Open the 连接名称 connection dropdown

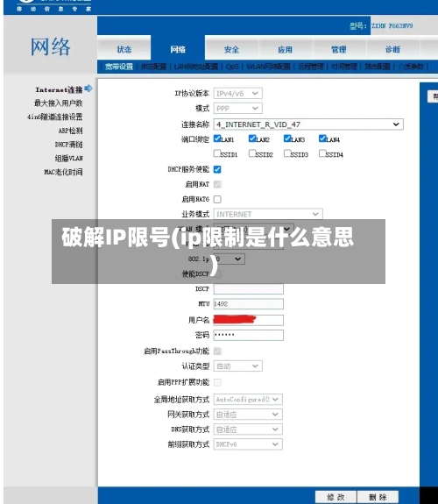[308, 124]
